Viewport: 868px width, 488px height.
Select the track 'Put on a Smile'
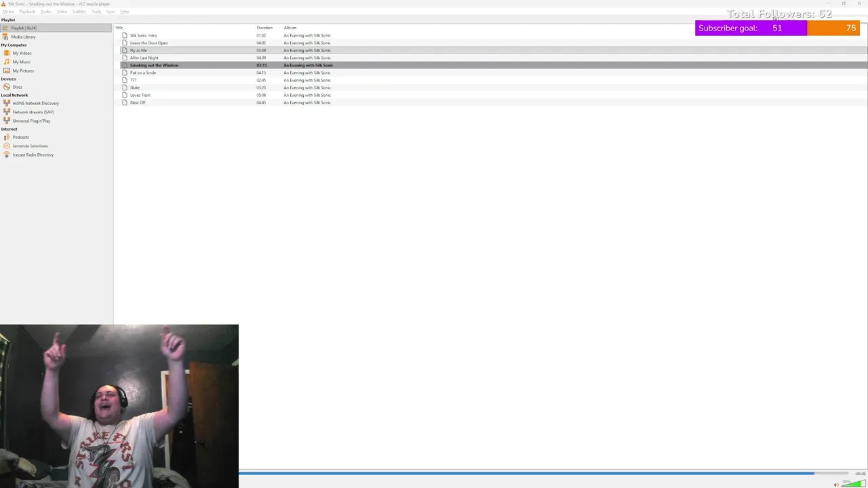pyautogui.click(x=143, y=73)
